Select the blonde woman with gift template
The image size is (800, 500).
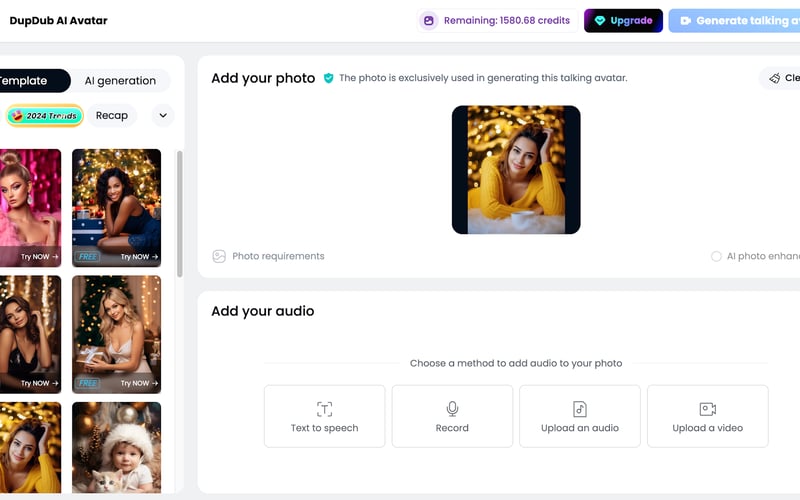[x=116, y=334]
